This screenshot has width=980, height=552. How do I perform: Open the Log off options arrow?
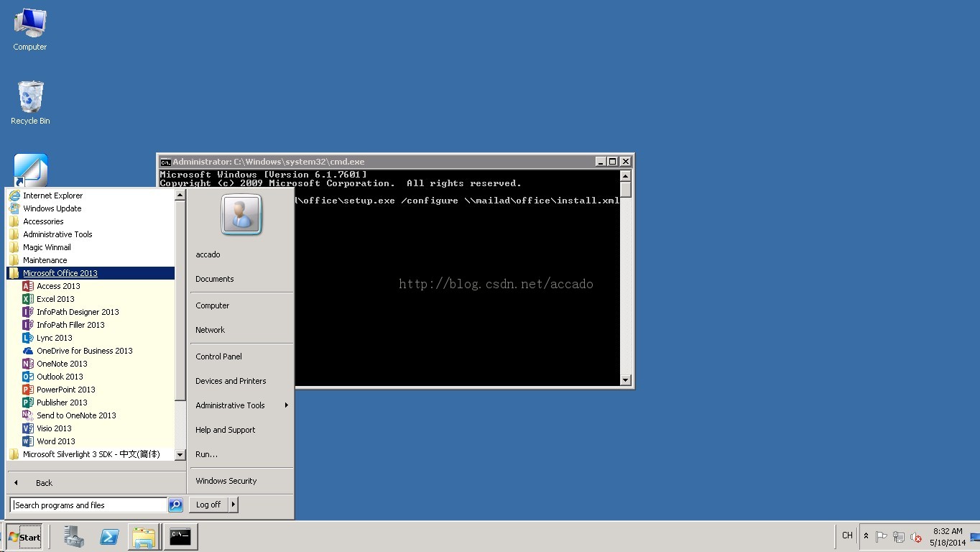(233, 505)
